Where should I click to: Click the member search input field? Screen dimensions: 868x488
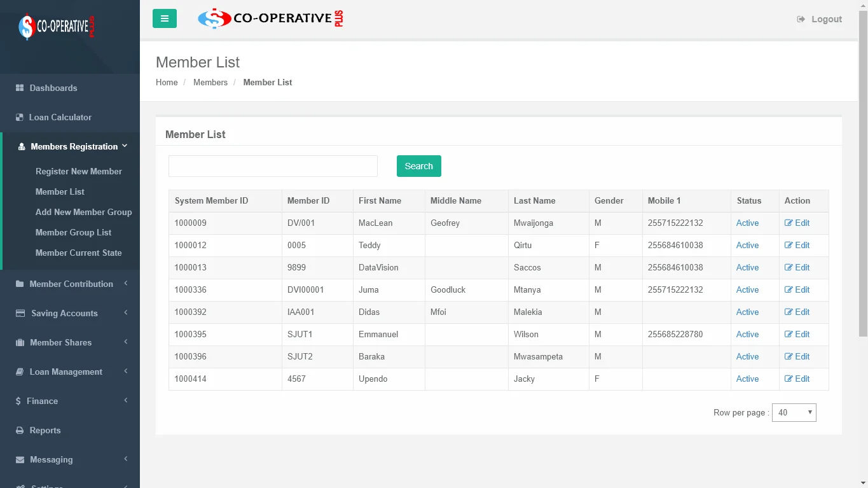[273, 166]
